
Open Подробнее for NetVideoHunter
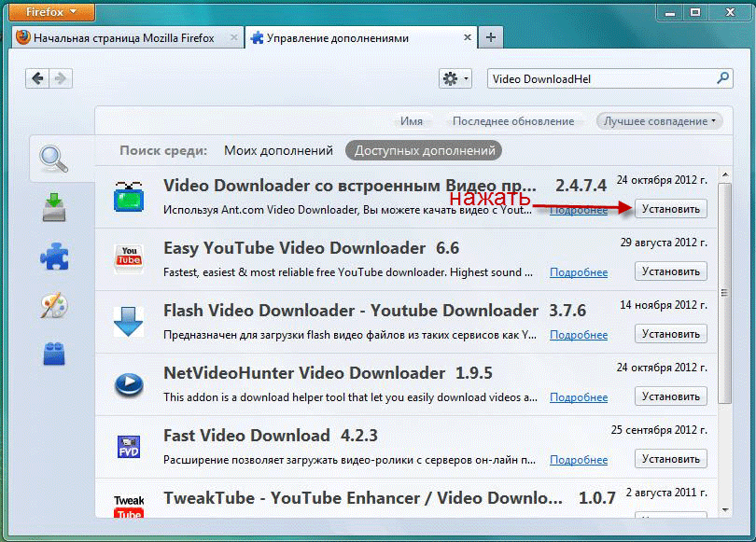pos(579,398)
